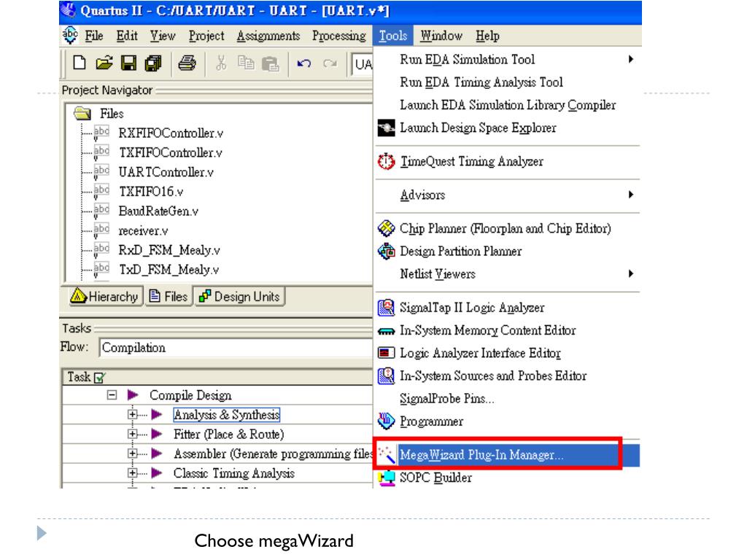Viewport: 747px width, 560px height.
Task: Select UARTController.v in file list
Action: click(x=166, y=172)
